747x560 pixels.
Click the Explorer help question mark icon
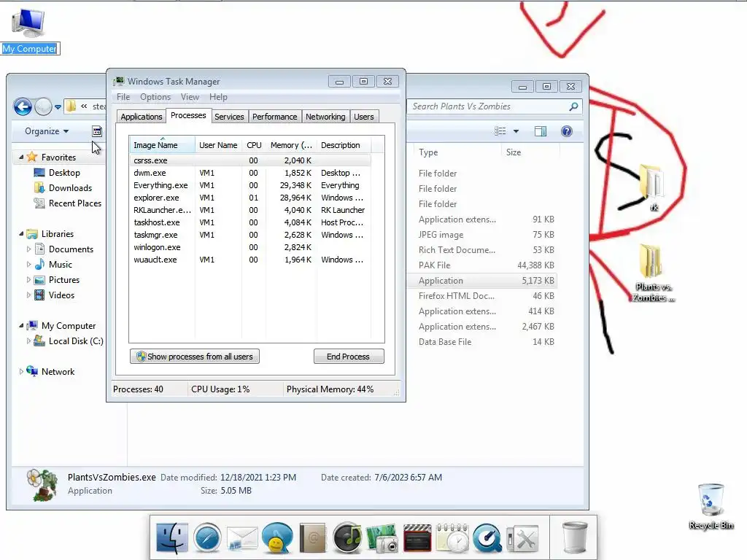[566, 131]
